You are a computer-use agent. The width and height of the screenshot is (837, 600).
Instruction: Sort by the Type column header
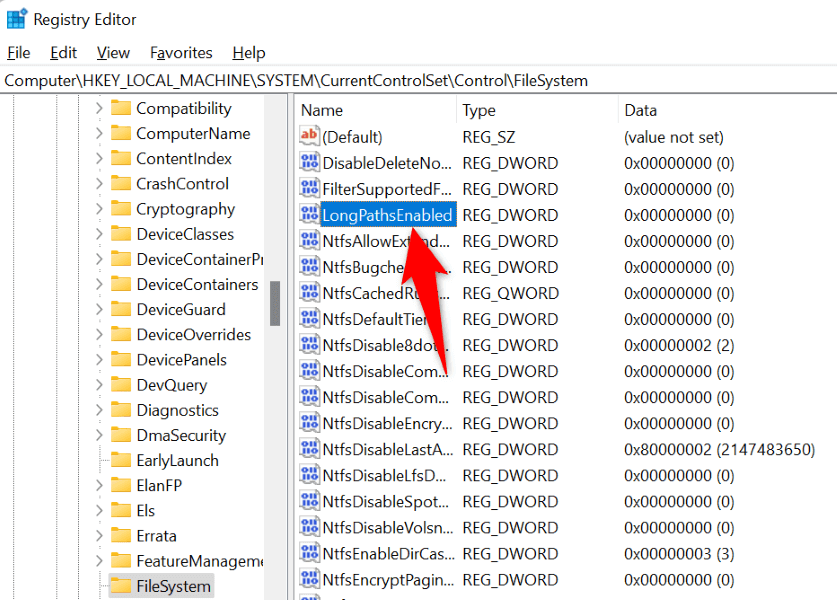click(538, 110)
